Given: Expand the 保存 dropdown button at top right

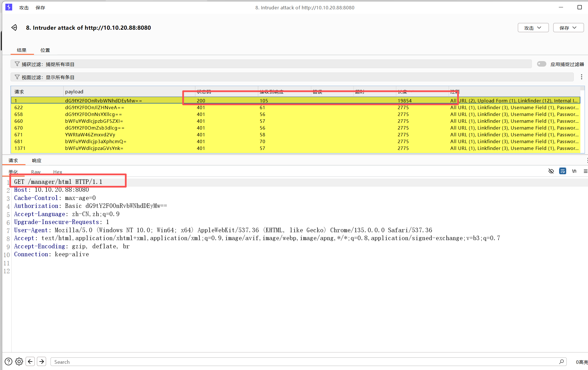Looking at the screenshot, I should [568, 28].
